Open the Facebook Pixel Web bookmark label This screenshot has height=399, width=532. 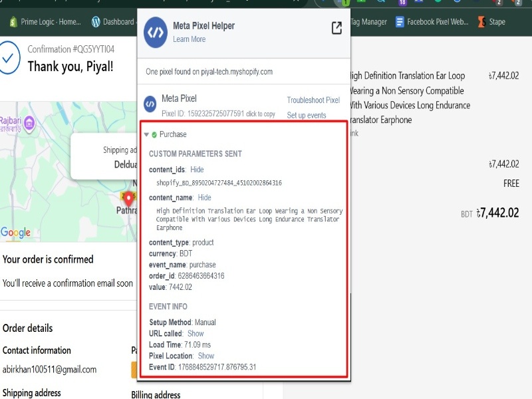coord(438,22)
